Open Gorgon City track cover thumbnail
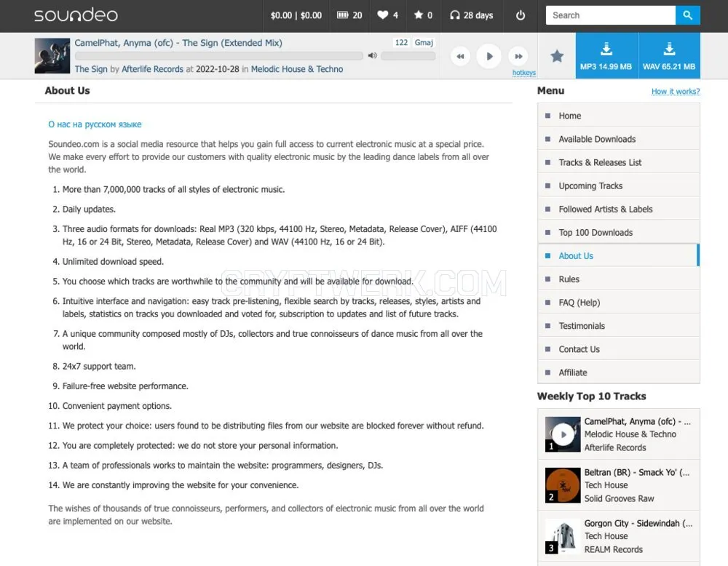This screenshot has height=566, width=728. point(563,536)
